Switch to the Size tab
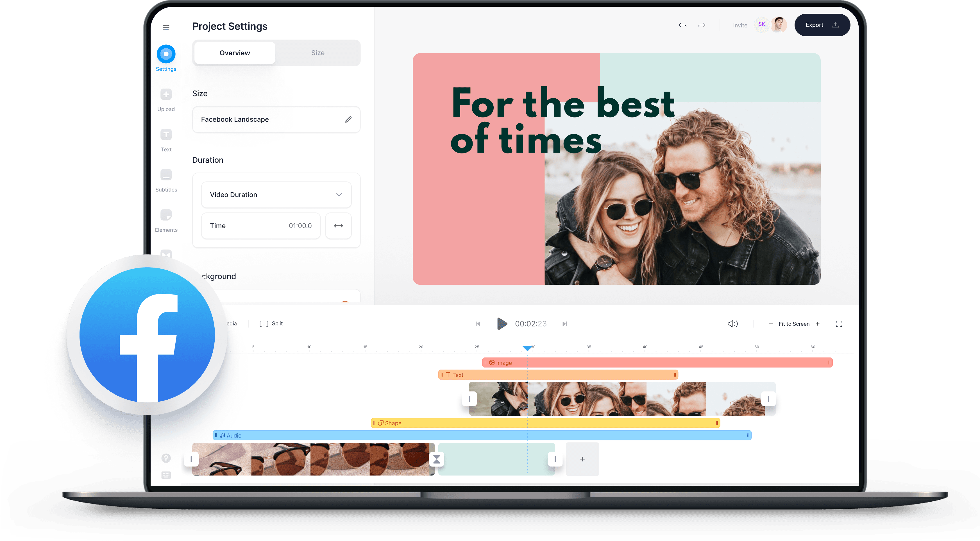The width and height of the screenshot is (980, 541). click(x=318, y=53)
